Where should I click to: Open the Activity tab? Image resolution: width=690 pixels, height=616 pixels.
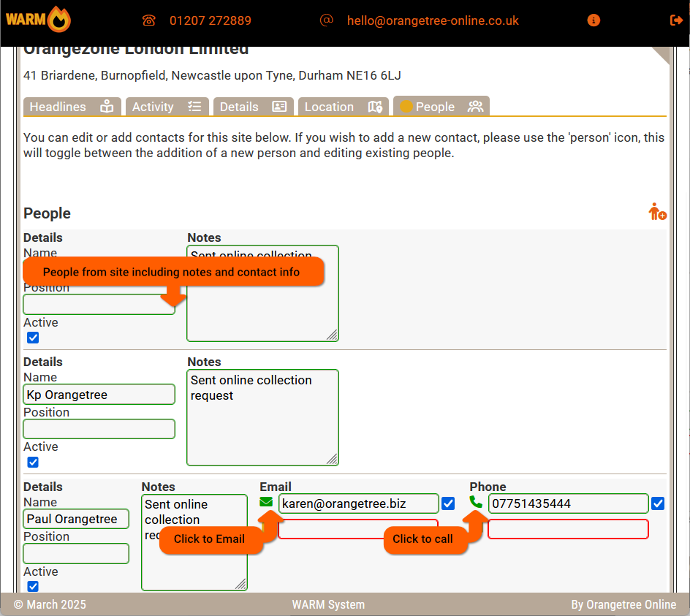(167, 107)
